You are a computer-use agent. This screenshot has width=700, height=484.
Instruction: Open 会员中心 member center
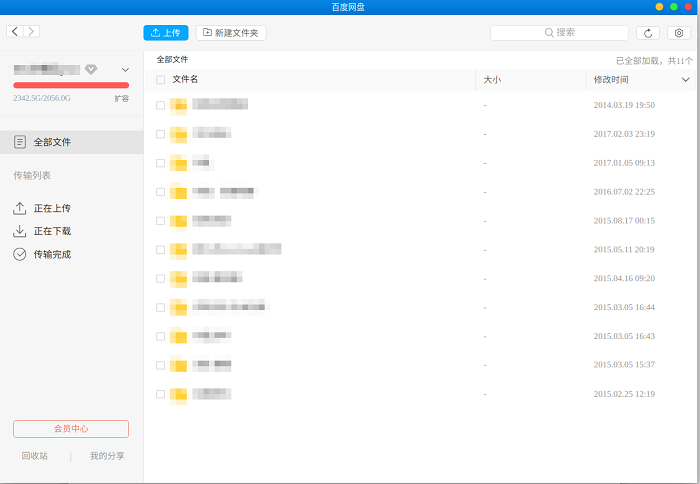(x=71, y=429)
